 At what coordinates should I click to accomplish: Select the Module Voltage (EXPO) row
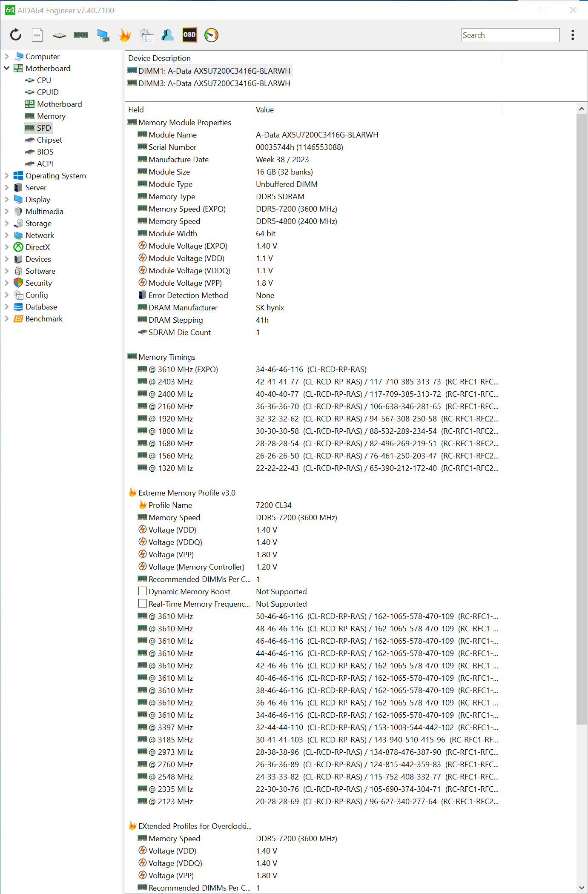313,246
